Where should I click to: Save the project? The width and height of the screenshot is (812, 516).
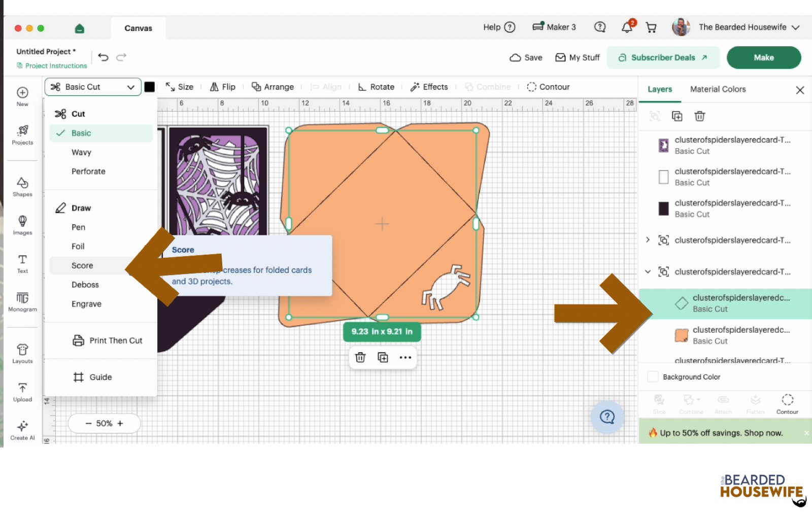pyautogui.click(x=526, y=57)
